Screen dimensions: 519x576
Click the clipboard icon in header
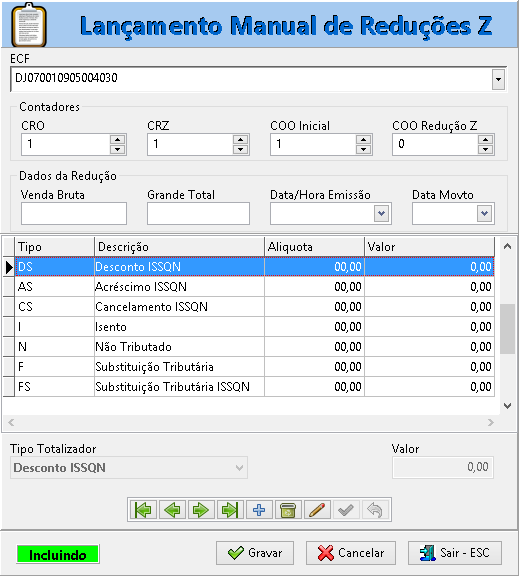(x=29, y=25)
